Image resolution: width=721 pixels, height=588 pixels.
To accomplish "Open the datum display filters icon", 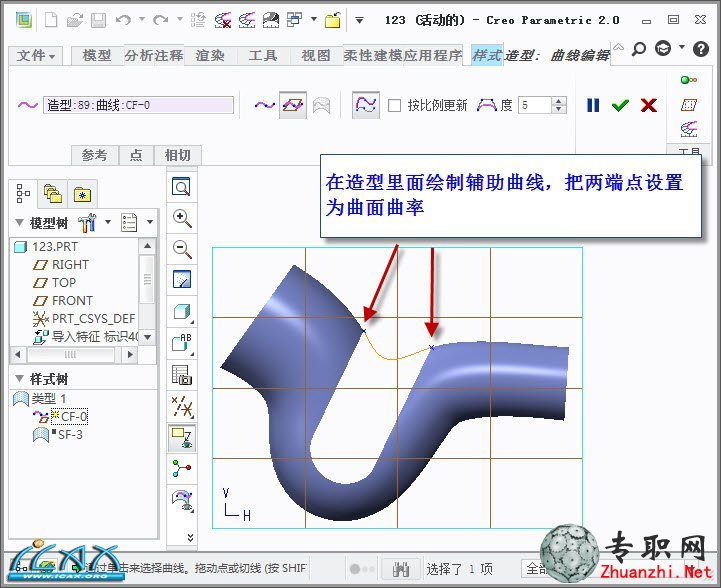I will tap(182, 407).
